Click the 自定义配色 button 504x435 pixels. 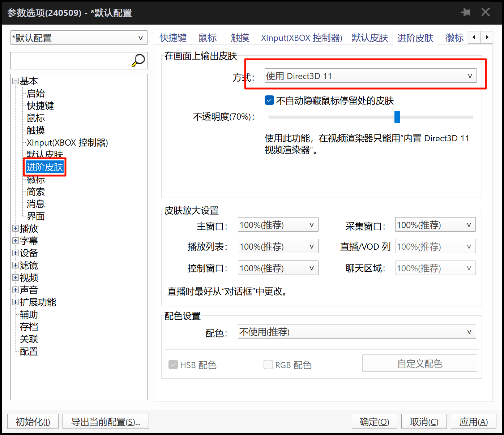pyautogui.click(x=419, y=363)
